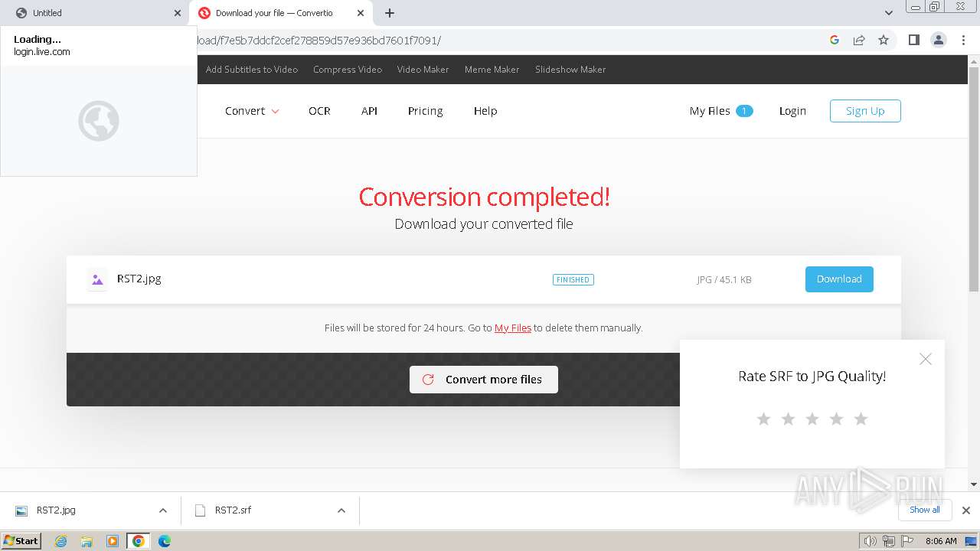Close the Download your file tab

tap(361, 13)
